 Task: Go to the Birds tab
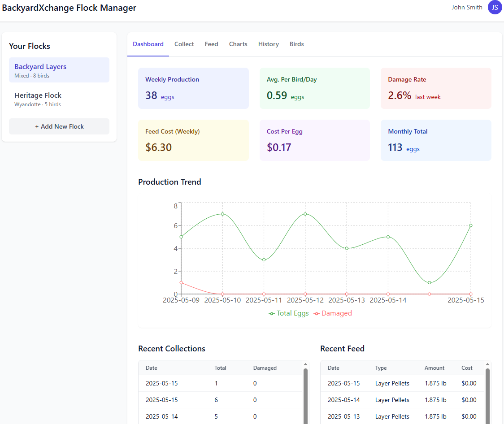pos(297,44)
